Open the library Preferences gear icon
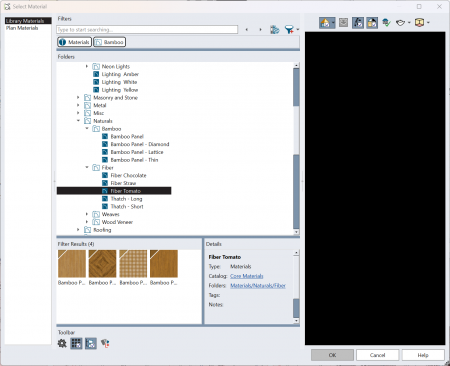 [62, 343]
